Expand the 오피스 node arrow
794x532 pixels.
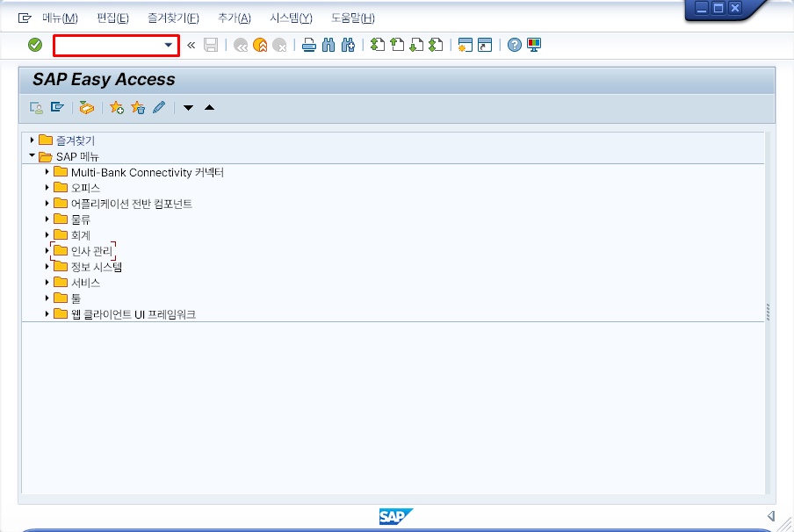47,187
